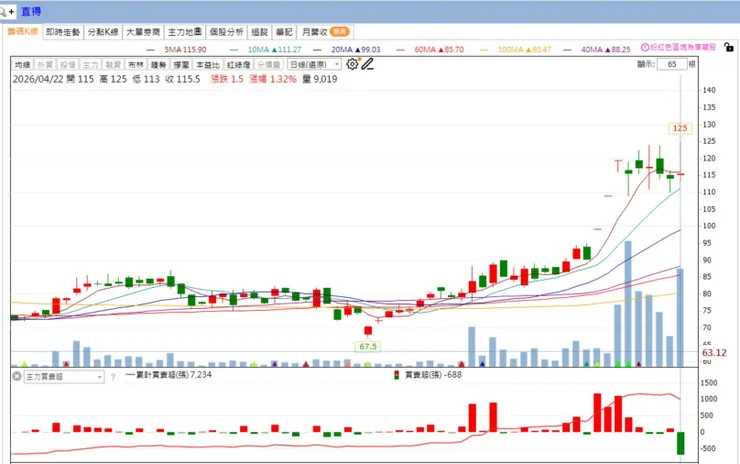
Task: Click the 125 high price label
Action: (680, 128)
